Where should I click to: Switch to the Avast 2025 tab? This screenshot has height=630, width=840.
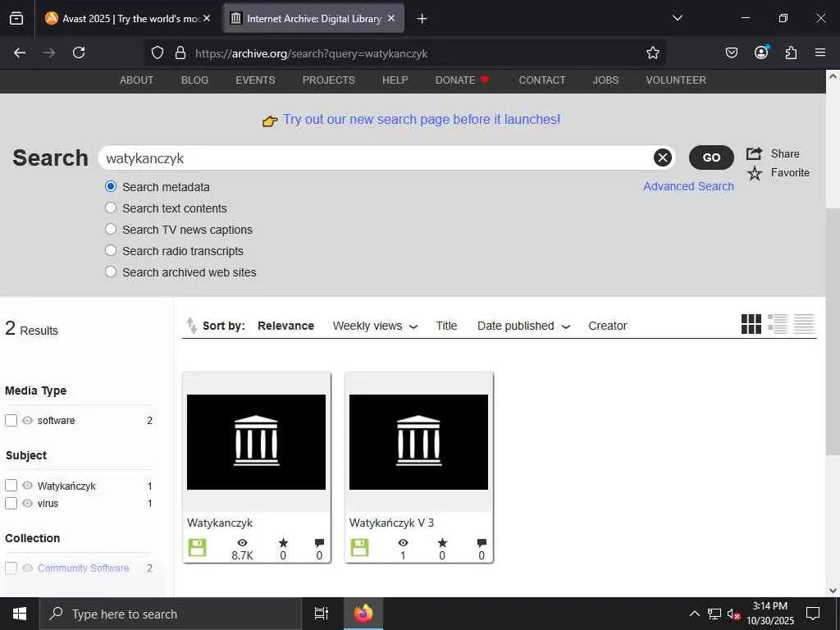pyautogui.click(x=129, y=19)
